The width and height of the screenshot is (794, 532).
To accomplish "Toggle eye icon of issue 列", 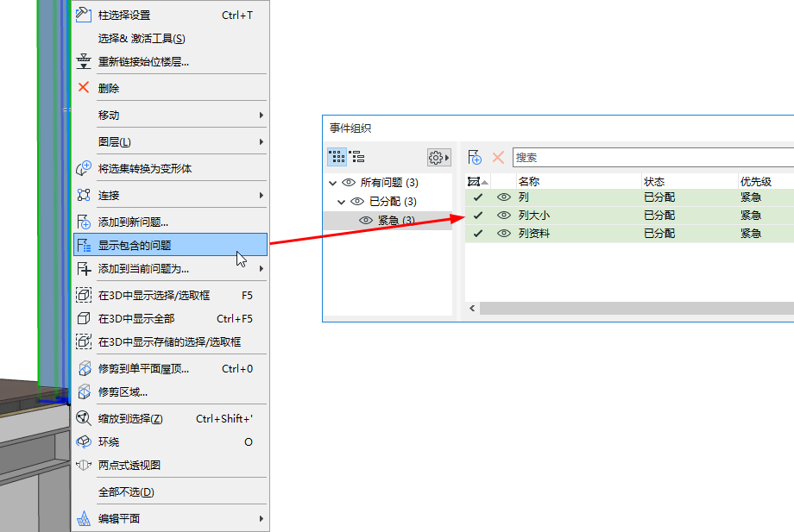I will (x=504, y=197).
